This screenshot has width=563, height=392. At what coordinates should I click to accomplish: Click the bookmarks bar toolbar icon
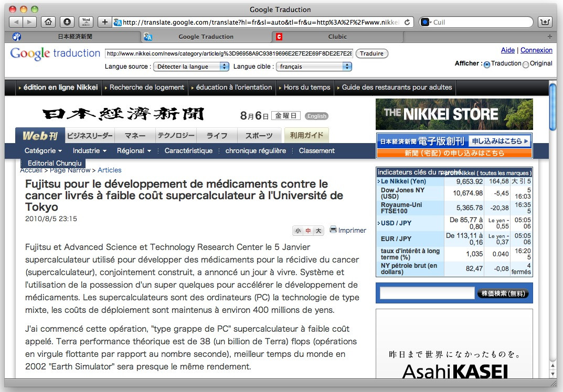[545, 22]
